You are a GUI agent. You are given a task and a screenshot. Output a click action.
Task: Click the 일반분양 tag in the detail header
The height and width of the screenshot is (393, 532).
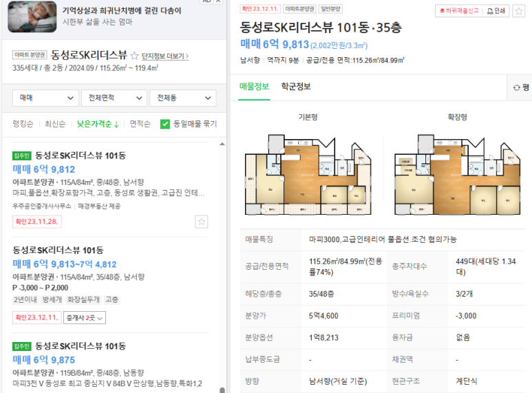[330, 9]
